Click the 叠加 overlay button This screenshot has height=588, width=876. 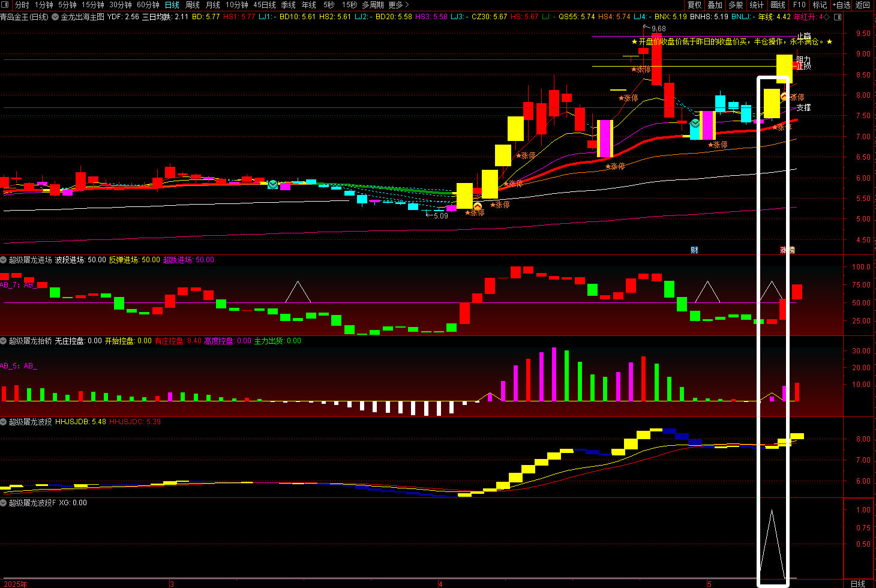pyautogui.click(x=715, y=5)
